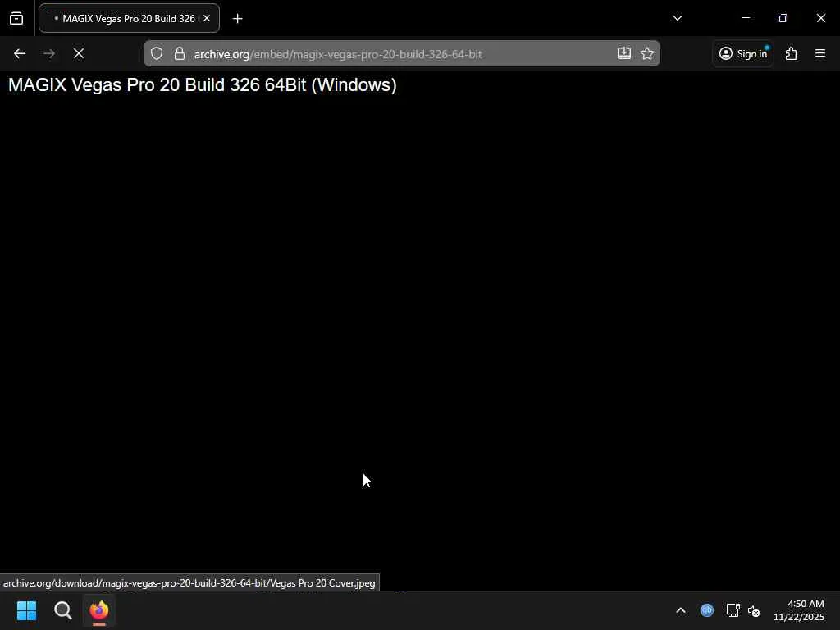Sign in to Firefox account
840x630 pixels.
pos(743,53)
